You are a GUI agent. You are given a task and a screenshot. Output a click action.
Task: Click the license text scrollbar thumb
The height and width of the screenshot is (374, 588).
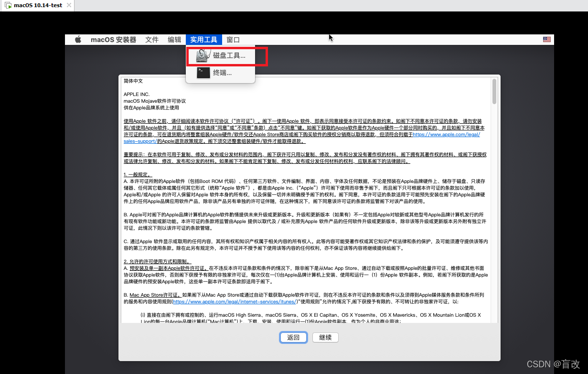tap(494, 91)
